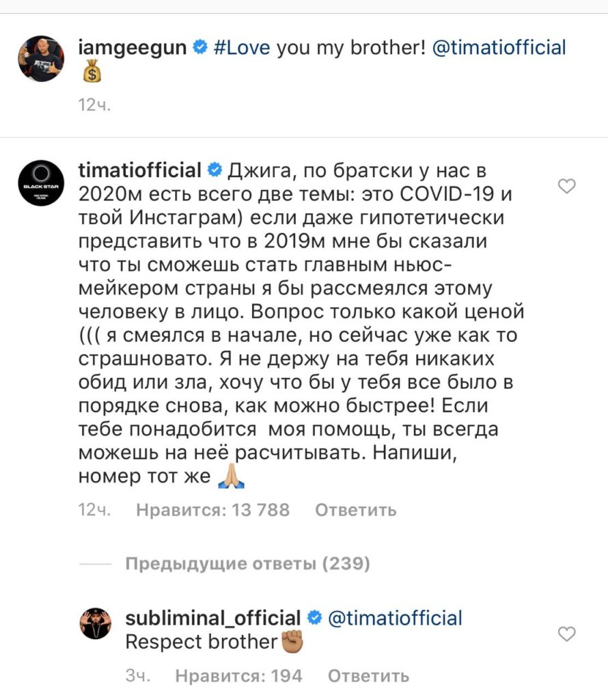Reply to subliminal_official's comment
Image resolution: width=608 pixels, height=700 pixels.
[369, 676]
